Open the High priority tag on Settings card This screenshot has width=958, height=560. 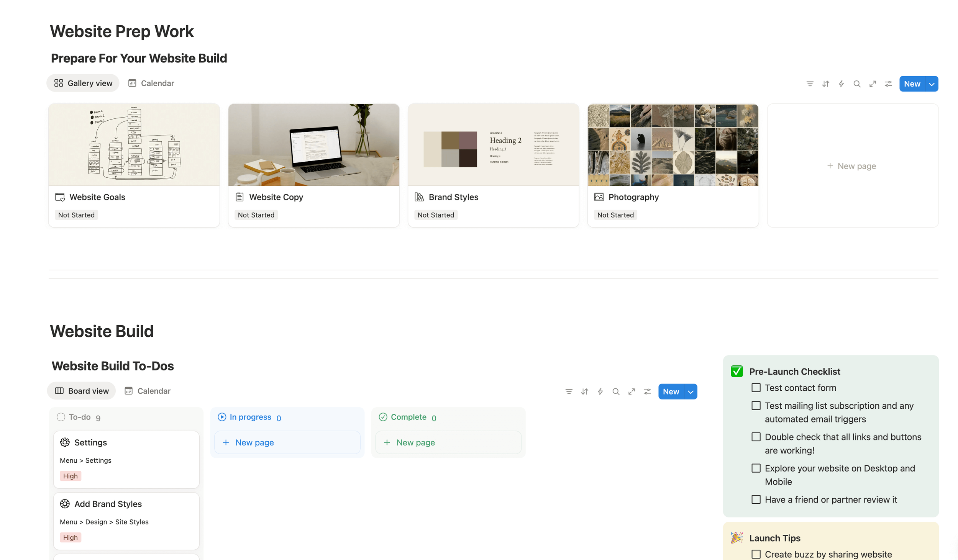click(71, 476)
